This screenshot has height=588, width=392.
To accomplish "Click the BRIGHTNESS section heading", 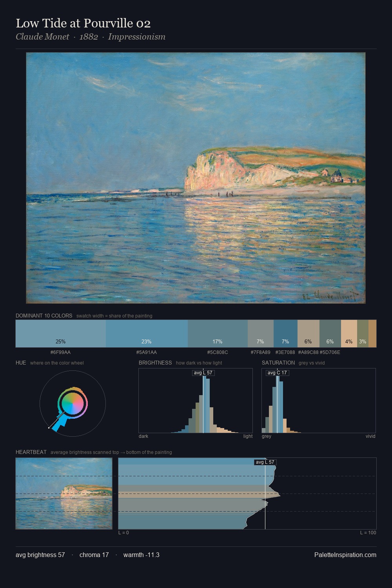I will pos(155,363).
